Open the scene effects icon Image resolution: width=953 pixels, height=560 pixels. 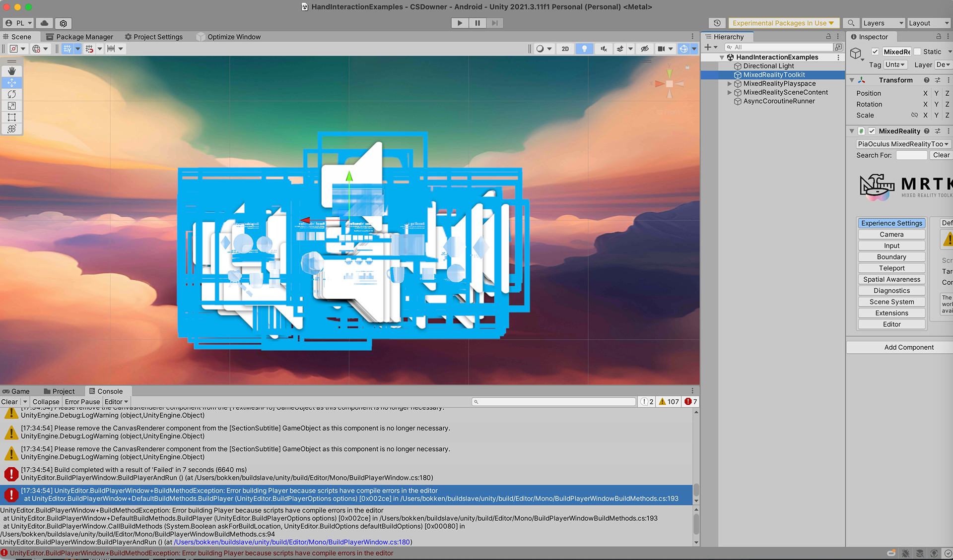point(620,49)
